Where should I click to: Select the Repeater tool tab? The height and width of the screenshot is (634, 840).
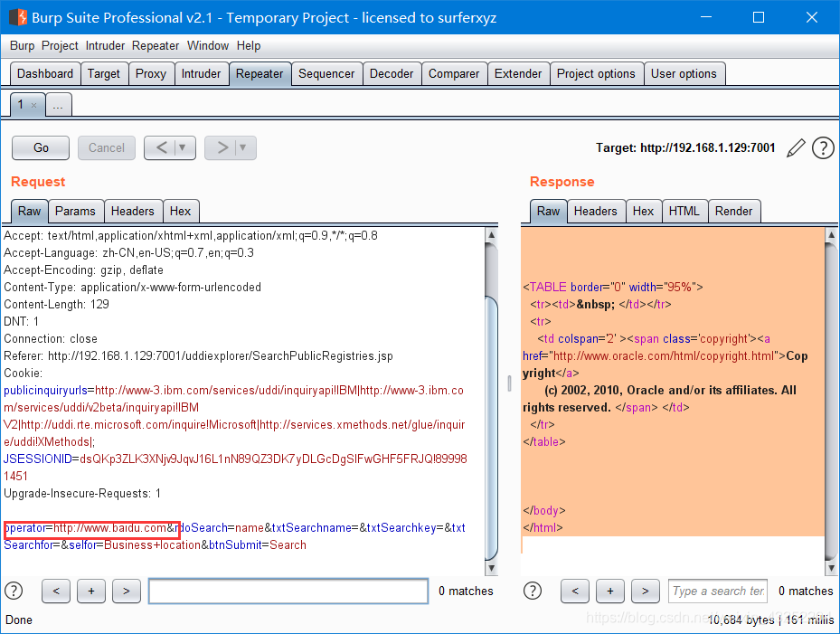pyautogui.click(x=260, y=73)
